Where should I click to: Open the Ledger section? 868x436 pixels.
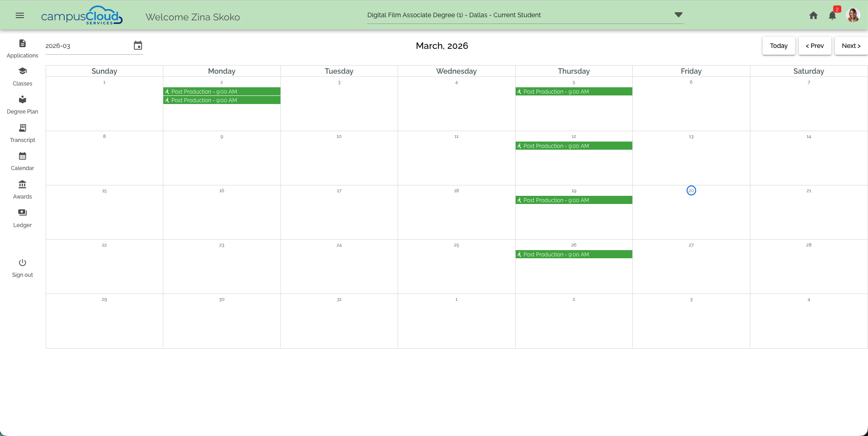tap(22, 218)
